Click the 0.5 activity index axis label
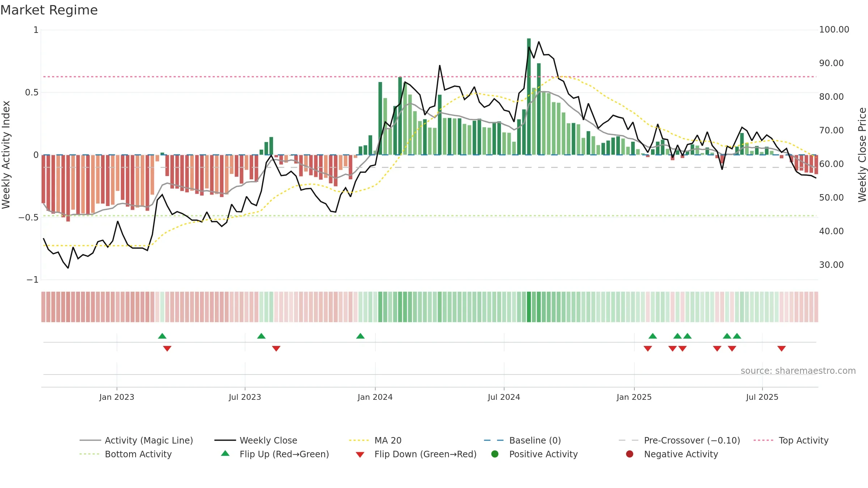The width and height of the screenshot is (868, 488). (31, 93)
